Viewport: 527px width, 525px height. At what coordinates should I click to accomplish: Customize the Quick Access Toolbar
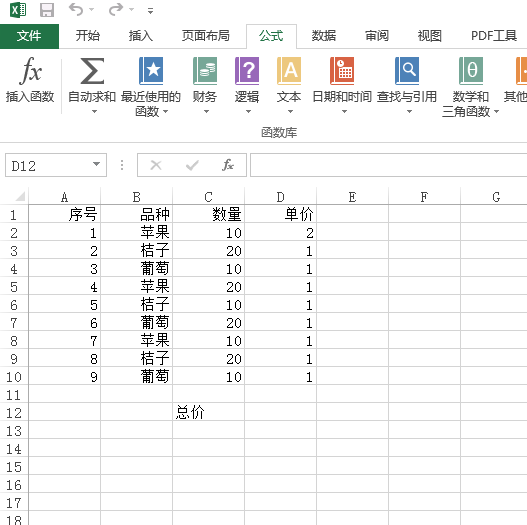150,11
